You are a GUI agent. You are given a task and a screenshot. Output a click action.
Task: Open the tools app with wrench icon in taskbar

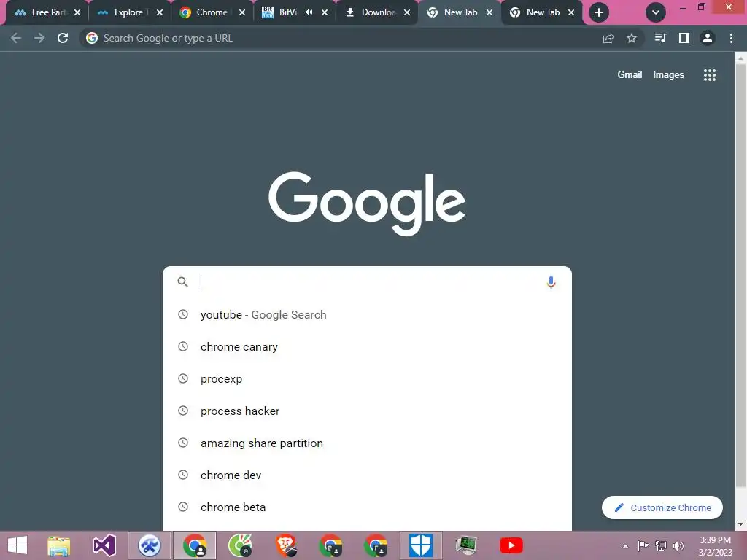[149, 545]
